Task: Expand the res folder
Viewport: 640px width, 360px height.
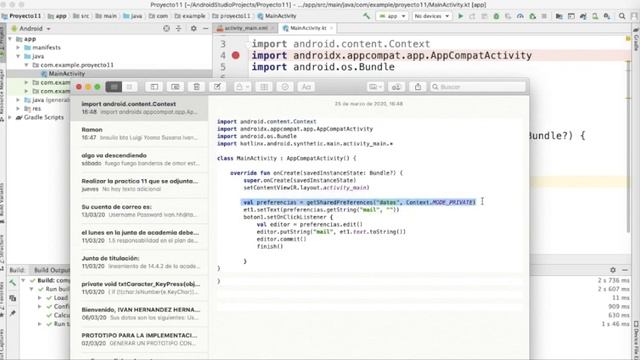Action: point(18,109)
